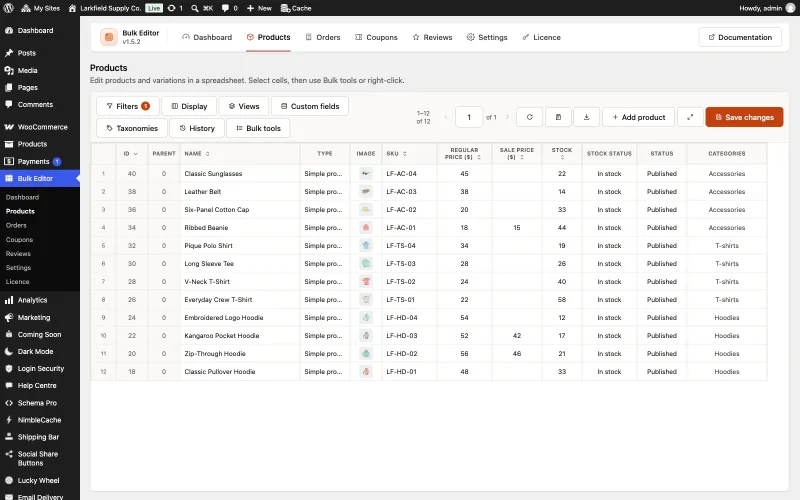Sort by the Sale Price column header
The height and width of the screenshot is (500, 800).
(x=517, y=154)
